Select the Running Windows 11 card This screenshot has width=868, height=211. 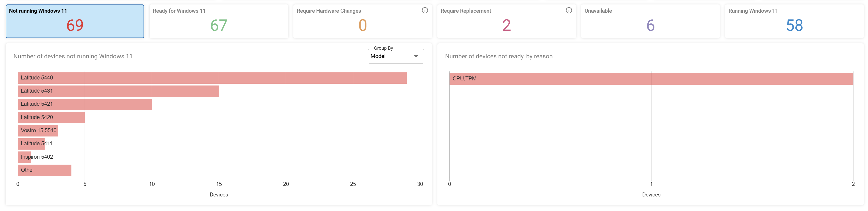point(794,21)
